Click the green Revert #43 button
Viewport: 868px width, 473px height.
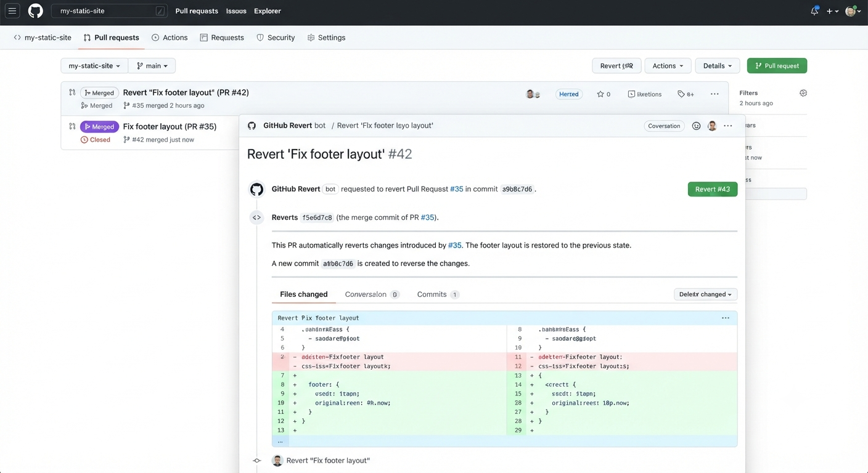point(712,189)
